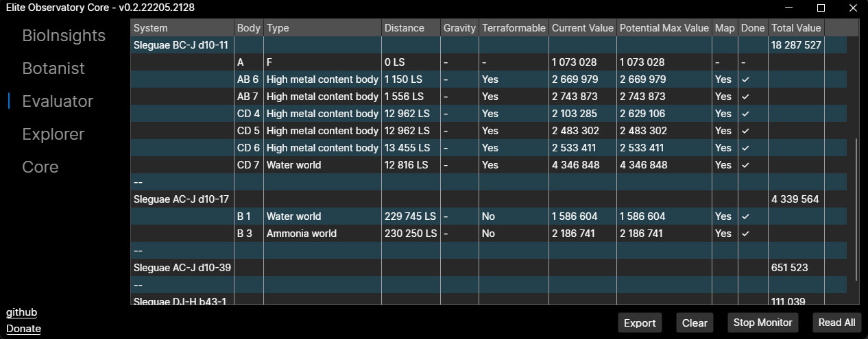
Task: Click the Read All button
Action: [836, 323]
